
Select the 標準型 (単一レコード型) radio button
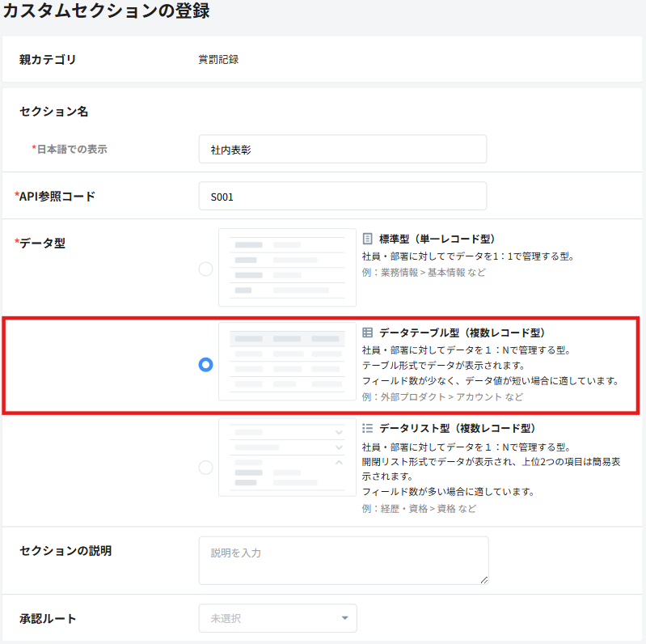[205, 269]
